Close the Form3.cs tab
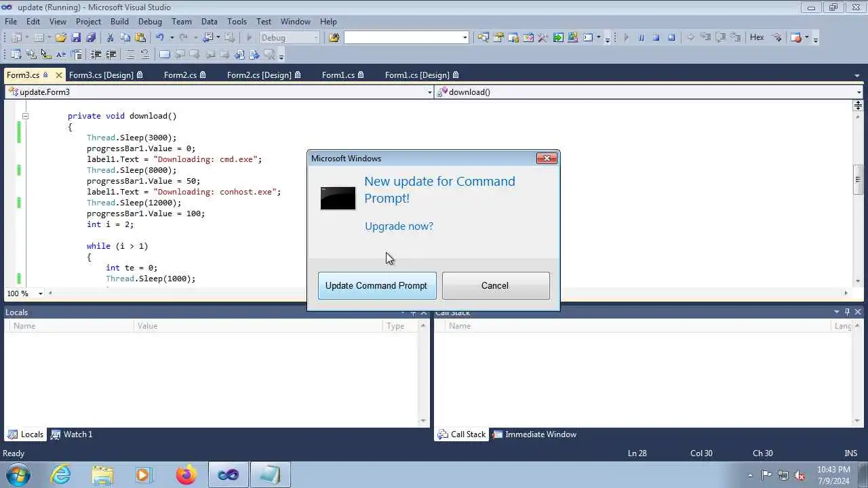 (x=59, y=75)
